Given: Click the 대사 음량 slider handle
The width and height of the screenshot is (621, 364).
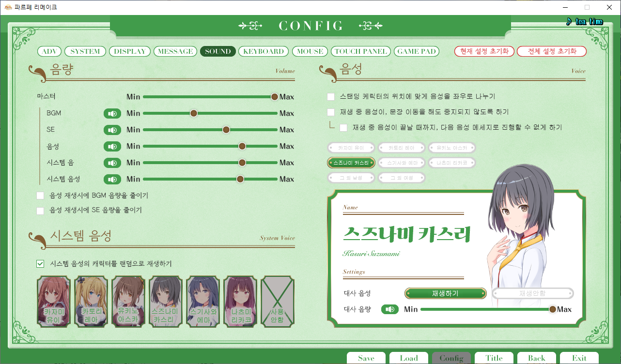Looking at the screenshot, I should tap(552, 309).
